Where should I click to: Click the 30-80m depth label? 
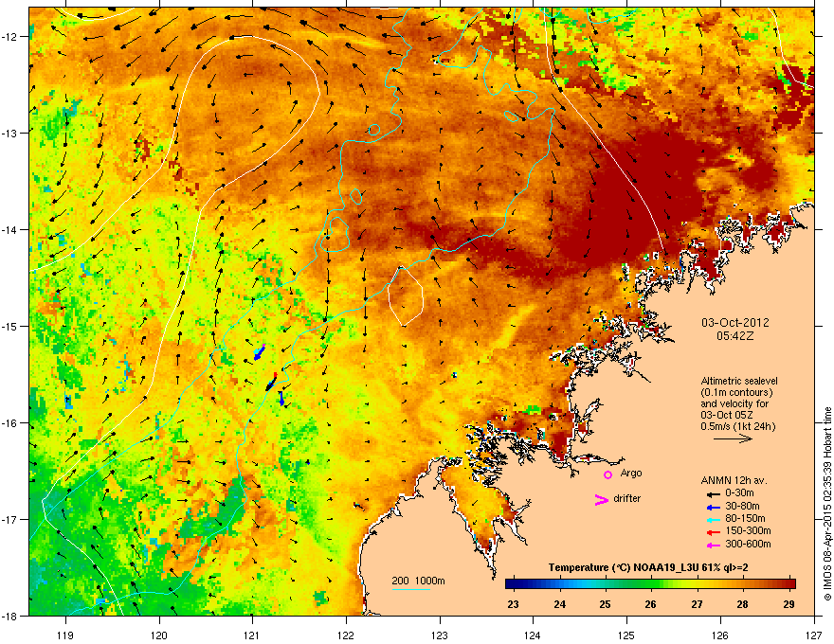tap(742, 506)
